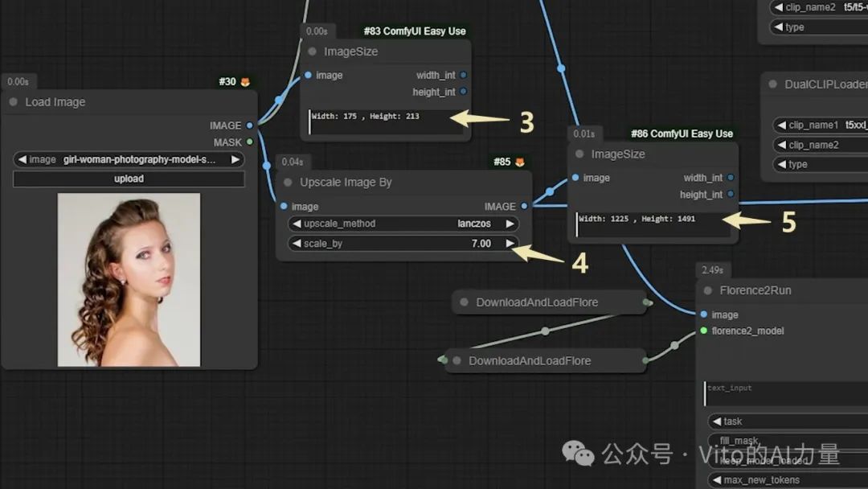Image resolution: width=868 pixels, height=489 pixels.
Task: Click the Width: 175 output text box
Action: tap(385, 121)
